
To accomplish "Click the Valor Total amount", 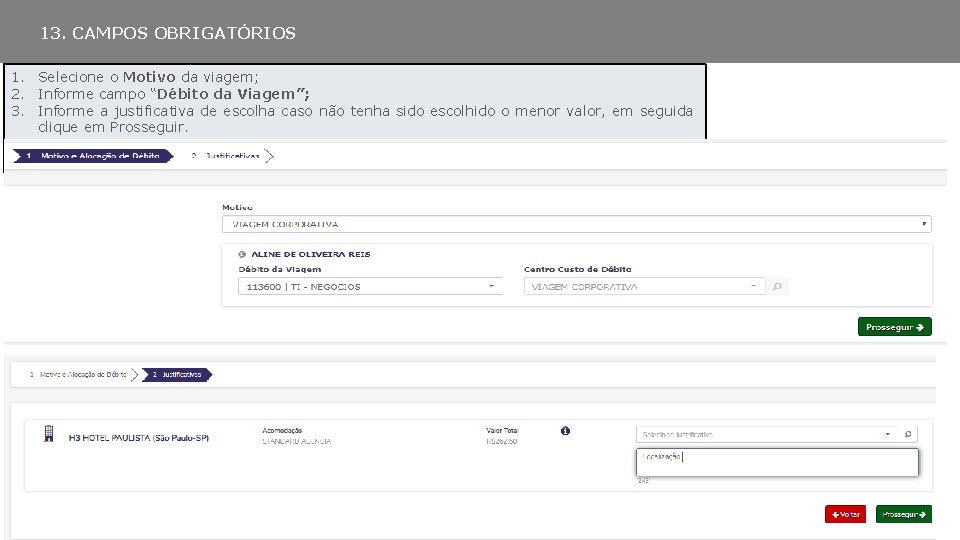I will 502,441.
